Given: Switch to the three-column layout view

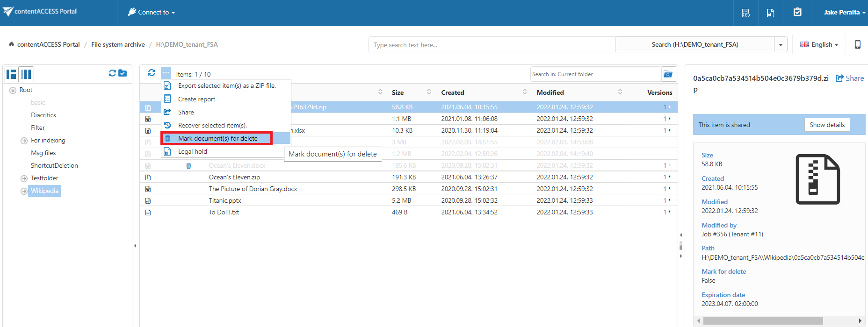Looking at the screenshot, I should (26, 74).
